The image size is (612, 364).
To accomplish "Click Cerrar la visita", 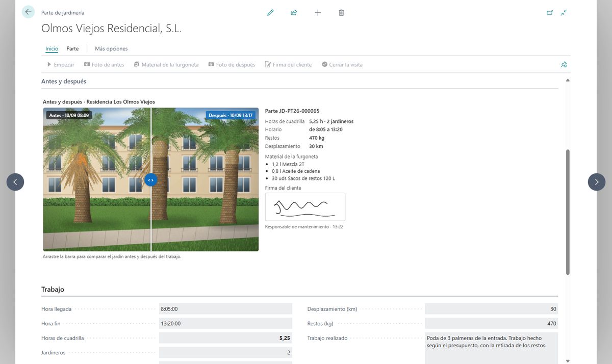I will [x=342, y=65].
